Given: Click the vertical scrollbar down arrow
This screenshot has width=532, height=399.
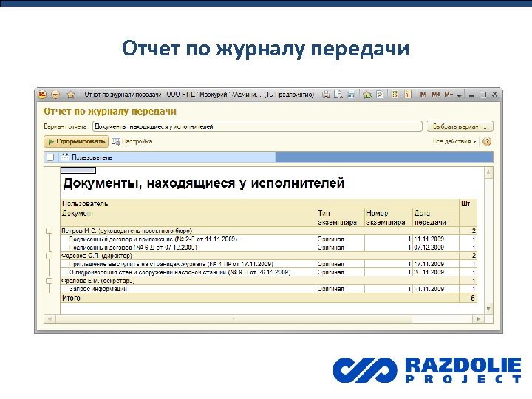Looking at the screenshot, I should (x=488, y=309).
